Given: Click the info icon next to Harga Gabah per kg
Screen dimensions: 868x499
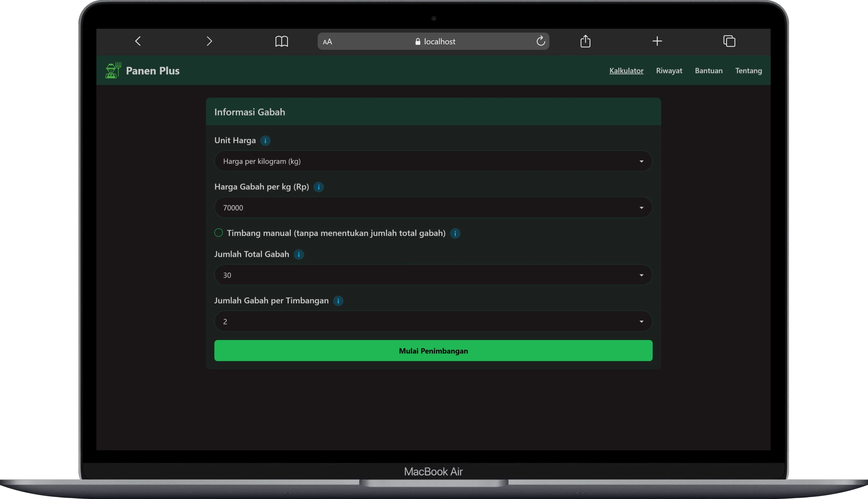Looking at the screenshot, I should coord(319,187).
